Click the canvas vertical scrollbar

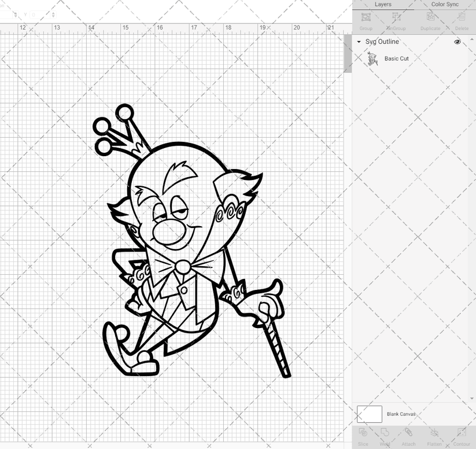(x=347, y=52)
